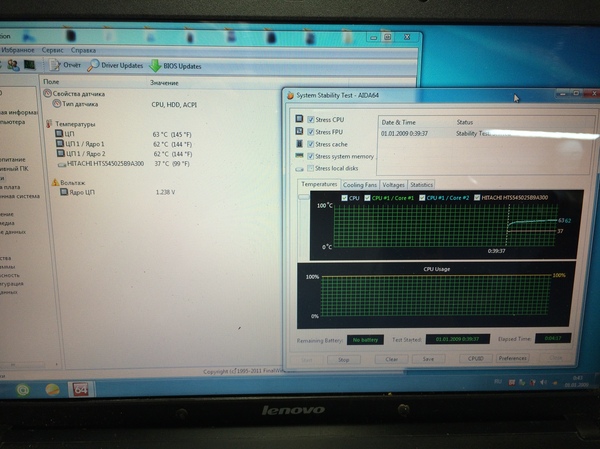
Task: Select the ЦП 1 / Ядро 1 temperature row
Action: pos(84,144)
